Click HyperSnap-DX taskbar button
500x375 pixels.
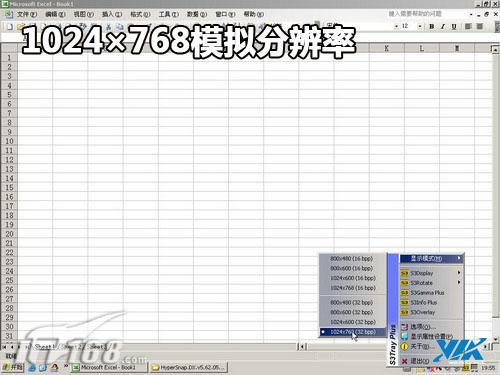(189, 367)
